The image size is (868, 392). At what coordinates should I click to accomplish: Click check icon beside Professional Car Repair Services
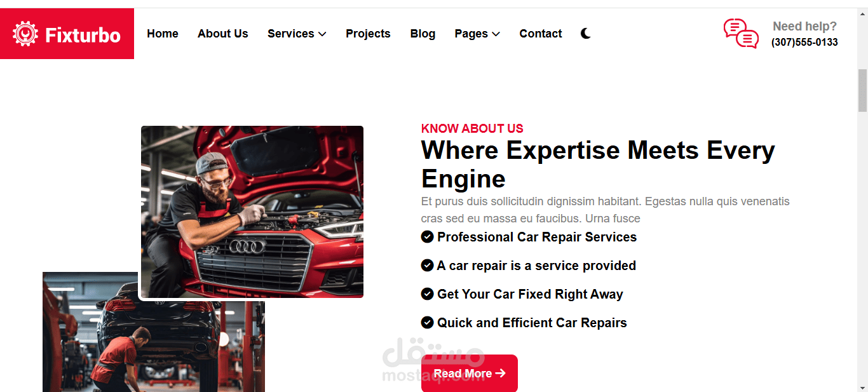pos(427,236)
